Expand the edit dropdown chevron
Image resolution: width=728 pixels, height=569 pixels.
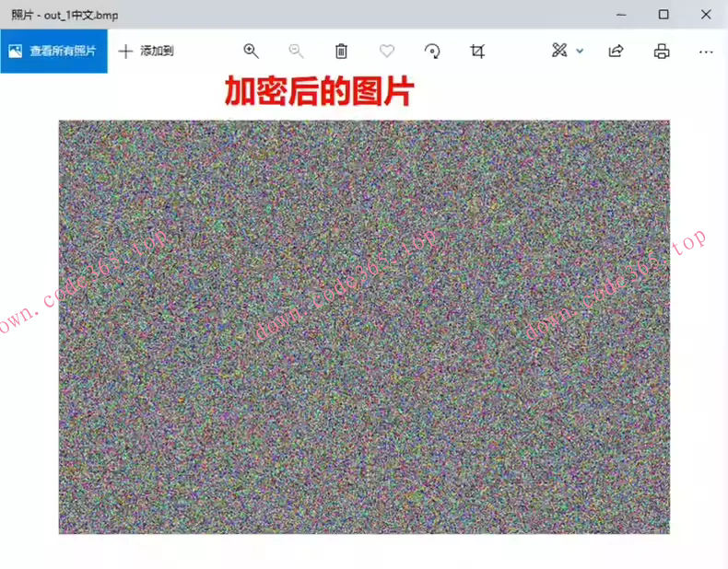coord(580,51)
